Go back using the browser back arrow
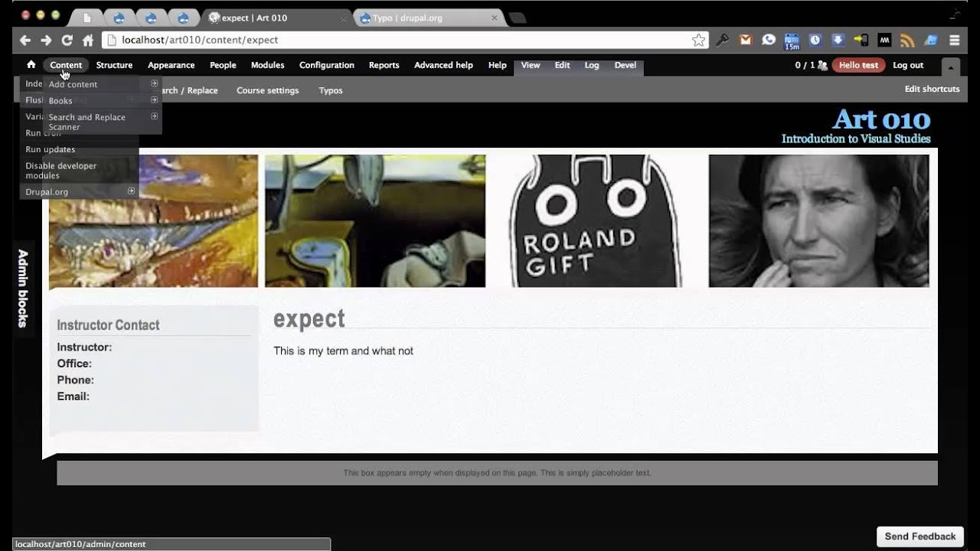The image size is (980, 551). click(x=25, y=41)
